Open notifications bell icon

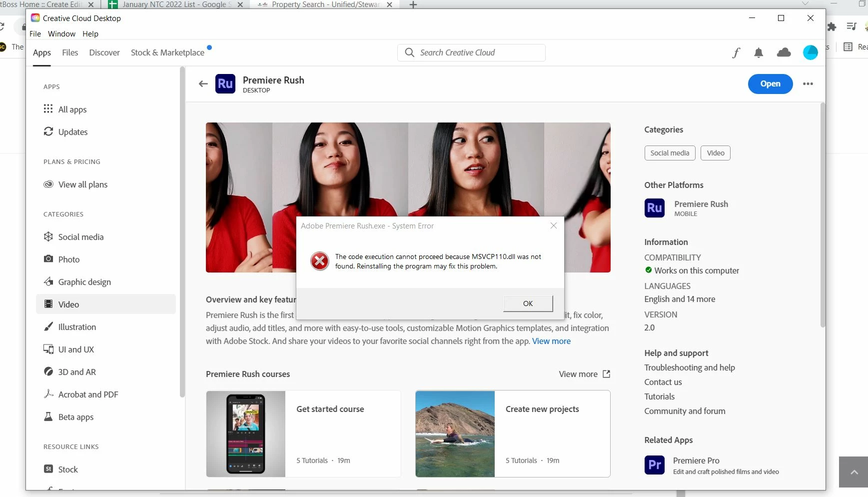(x=759, y=52)
